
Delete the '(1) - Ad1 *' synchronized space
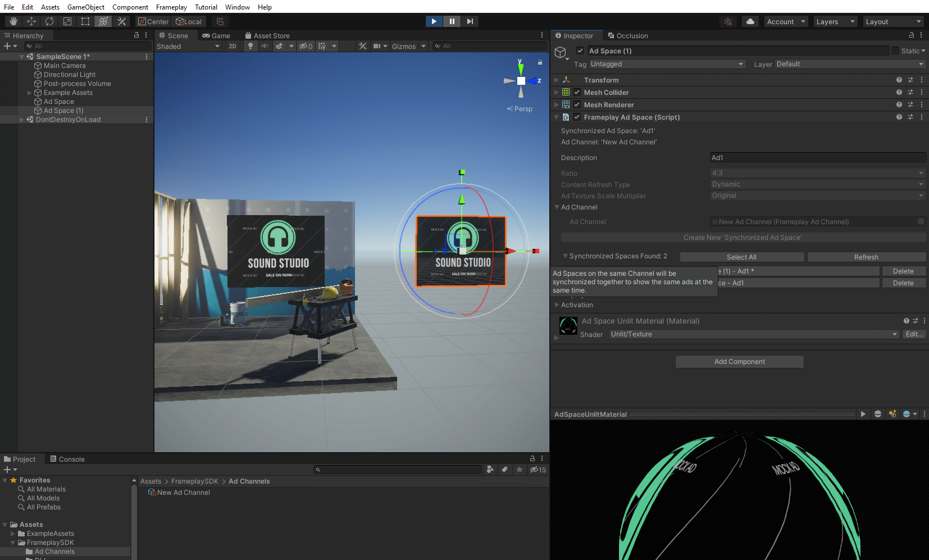(x=903, y=271)
